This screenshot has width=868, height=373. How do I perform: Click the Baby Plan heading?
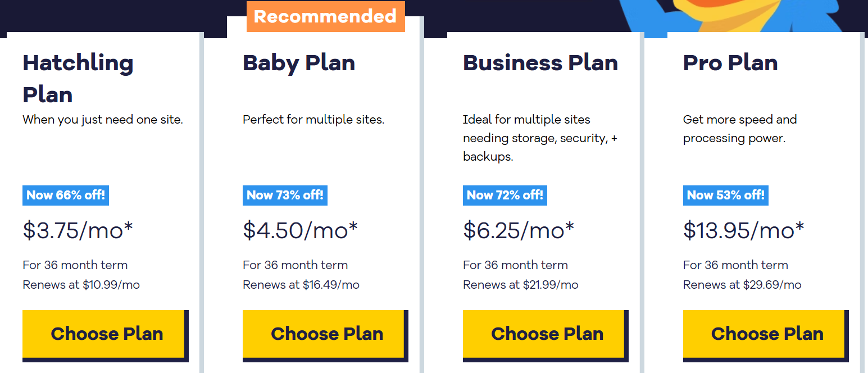pos(299,63)
